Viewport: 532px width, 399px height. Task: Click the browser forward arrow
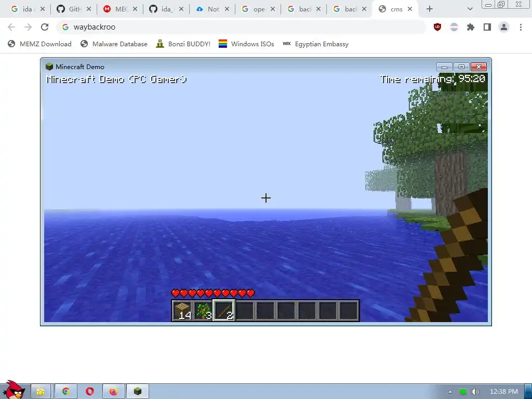28,27
